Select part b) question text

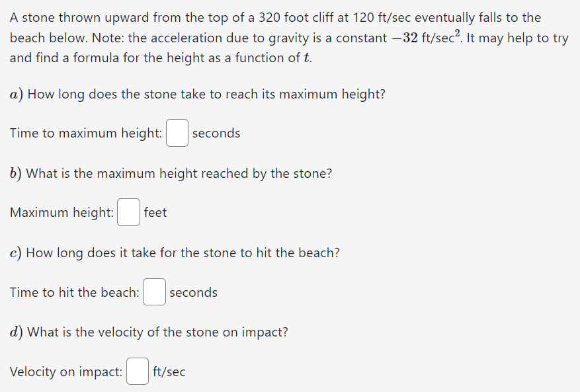(171, 173)
